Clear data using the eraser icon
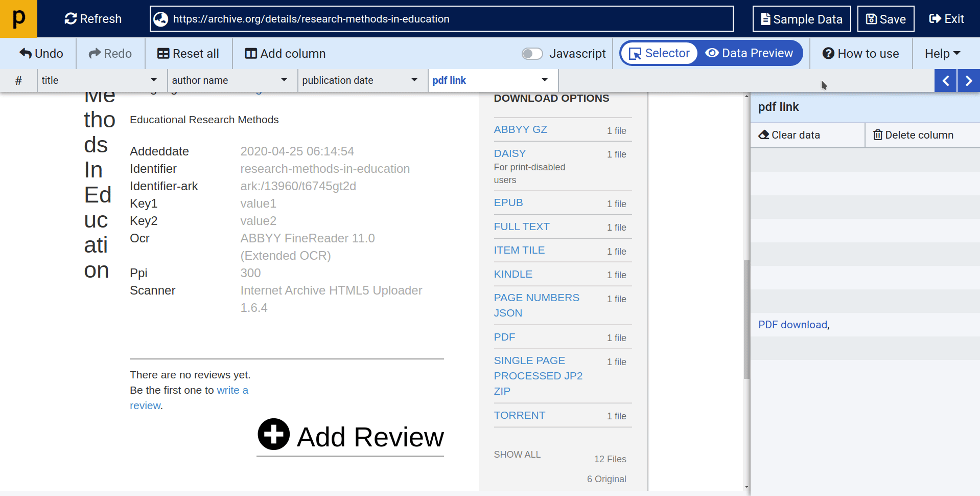 763,134
